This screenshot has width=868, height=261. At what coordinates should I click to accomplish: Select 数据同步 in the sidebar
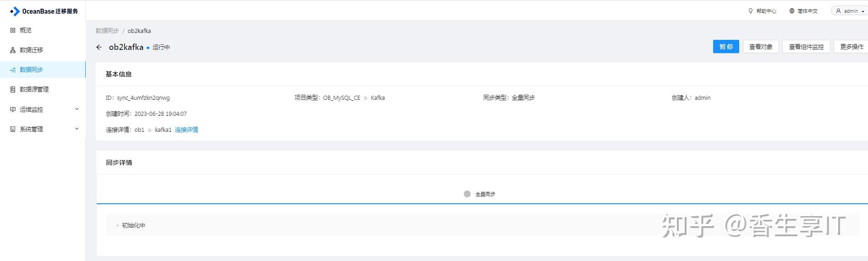point(31,70)
